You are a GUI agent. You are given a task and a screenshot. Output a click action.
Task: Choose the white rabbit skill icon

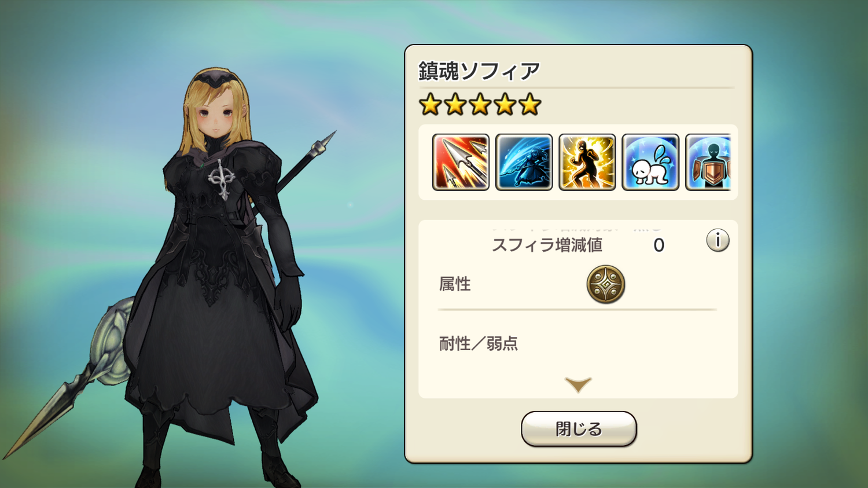650,162
